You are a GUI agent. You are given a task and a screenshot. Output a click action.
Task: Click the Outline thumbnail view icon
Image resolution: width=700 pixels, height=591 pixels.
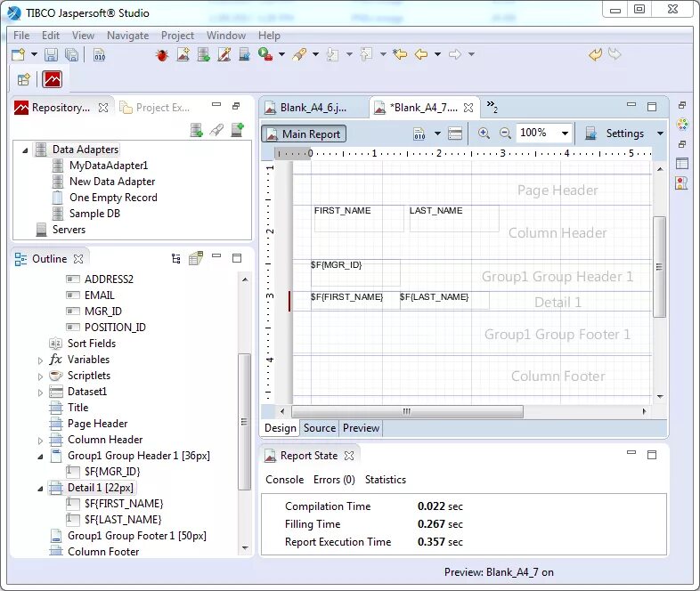coord(196,258)
